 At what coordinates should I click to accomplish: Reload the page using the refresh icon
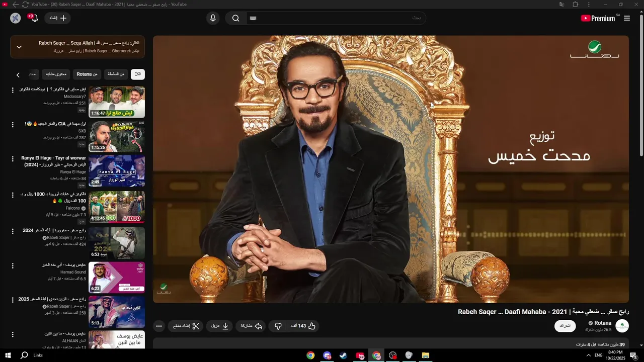pyautogui.click(x=25, y=5)
